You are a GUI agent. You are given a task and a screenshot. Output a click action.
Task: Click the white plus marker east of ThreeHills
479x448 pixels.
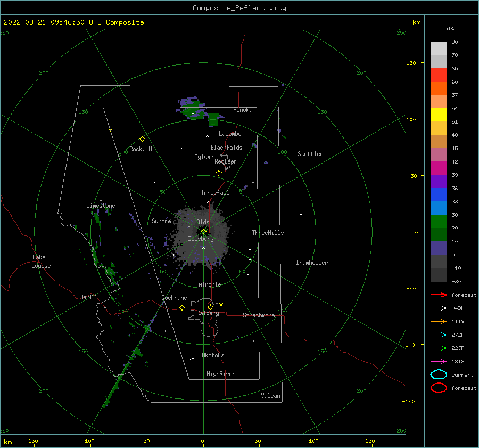pos(301,214)
